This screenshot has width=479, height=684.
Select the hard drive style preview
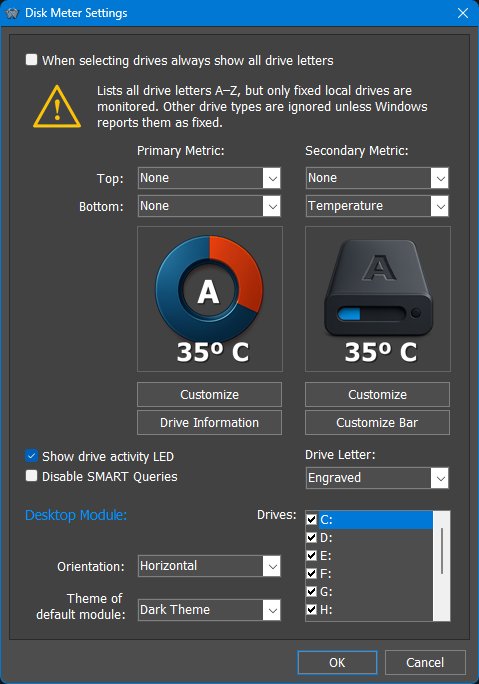[378, 299]
